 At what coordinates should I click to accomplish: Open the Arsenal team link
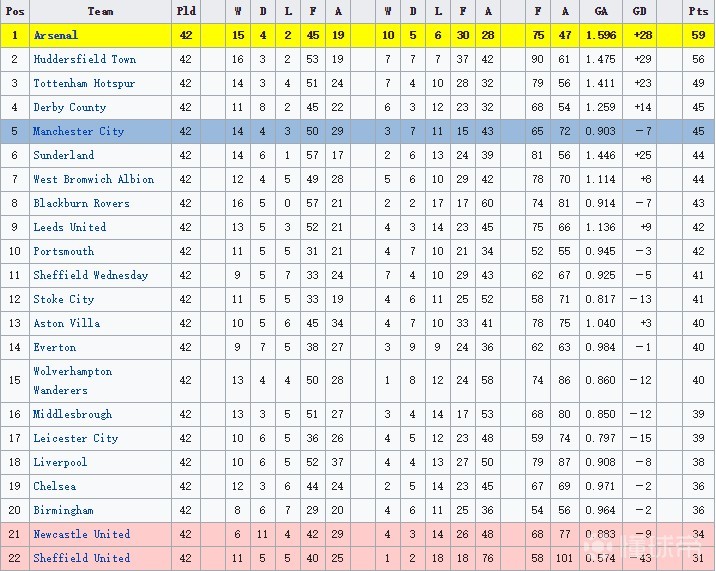(x=55, y=36)
